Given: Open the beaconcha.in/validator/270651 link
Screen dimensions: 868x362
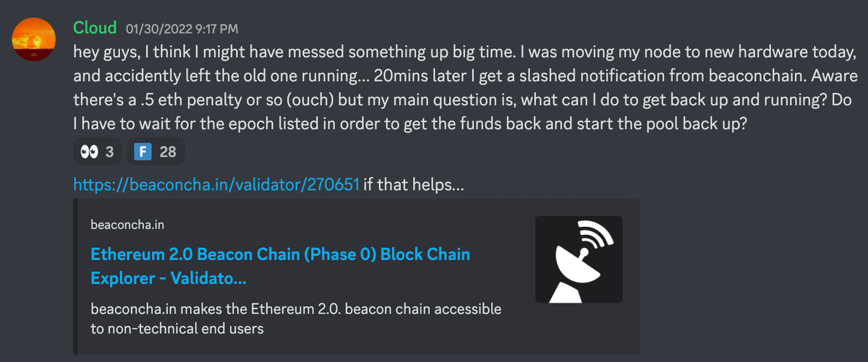Looking at the screenshot, I should [216, 186].
